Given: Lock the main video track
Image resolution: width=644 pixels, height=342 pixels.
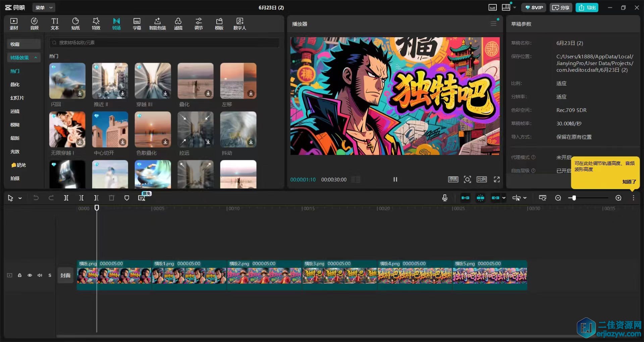Looking at the screenshot, I should point(20,275).
